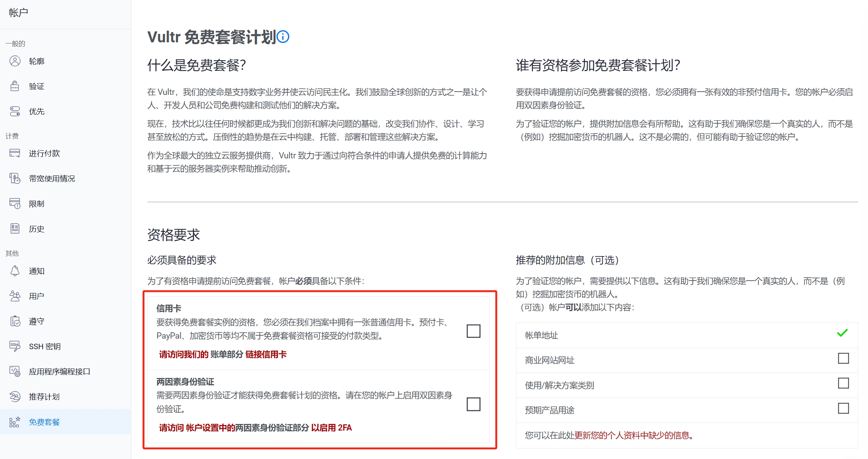Open 带宽使用情况 in the sidebar
Image resolution: width=868 pixels, height=459 pixels.
coord(66,178)
